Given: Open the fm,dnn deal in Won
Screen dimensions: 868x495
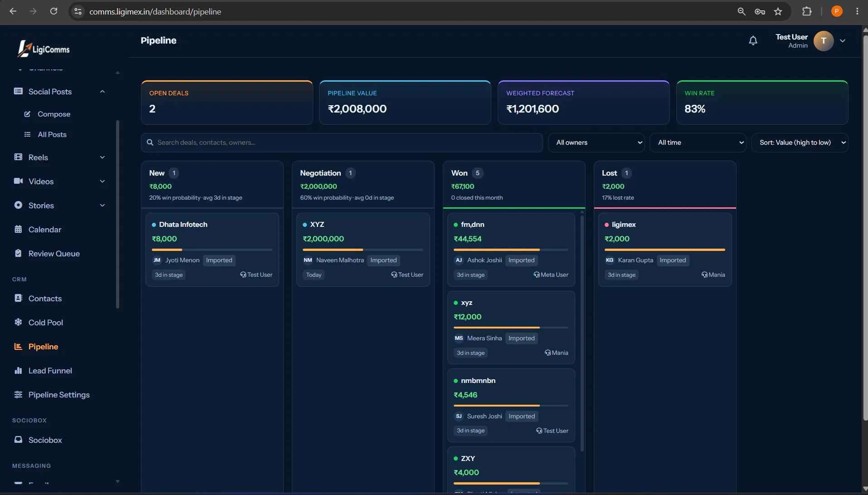Looking at the screenshot, I should [511, 250].
